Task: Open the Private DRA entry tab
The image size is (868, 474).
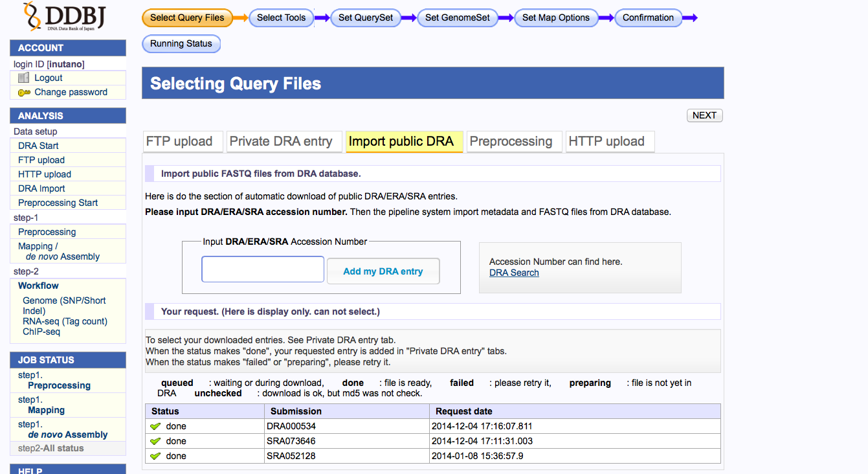Action: click(x=281, y=141)
